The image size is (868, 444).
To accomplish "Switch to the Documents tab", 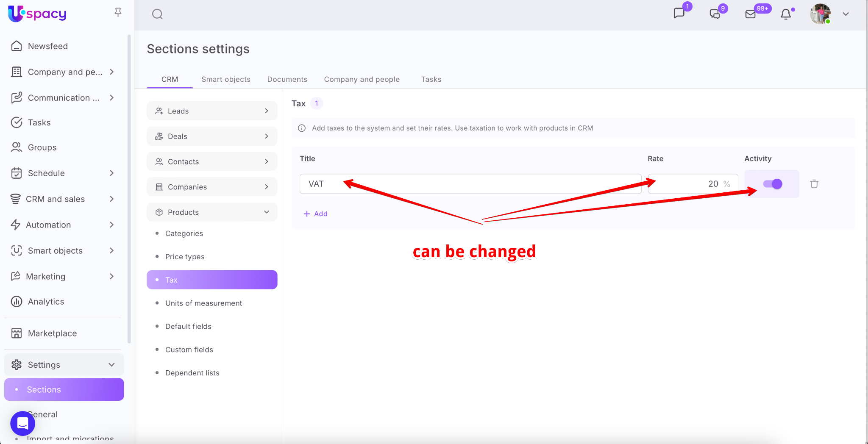I will point(287,79).
